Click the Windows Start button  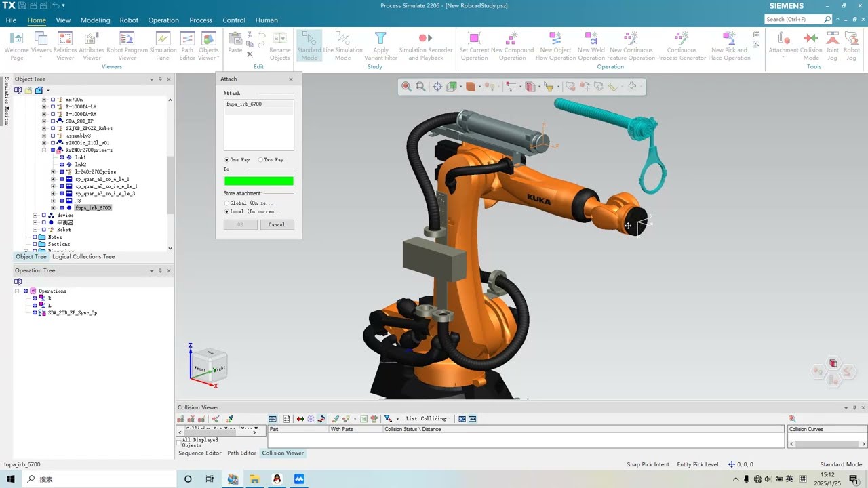12,479
